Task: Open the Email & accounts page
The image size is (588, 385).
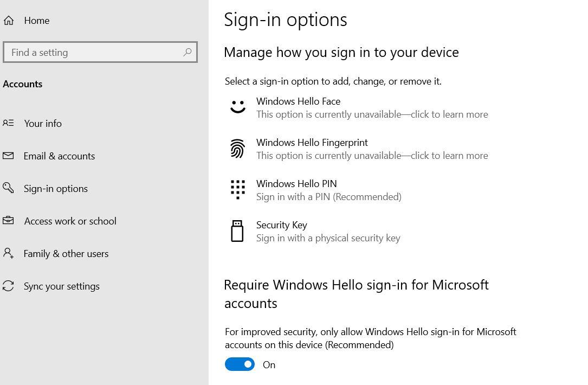Action: (59, 156)
